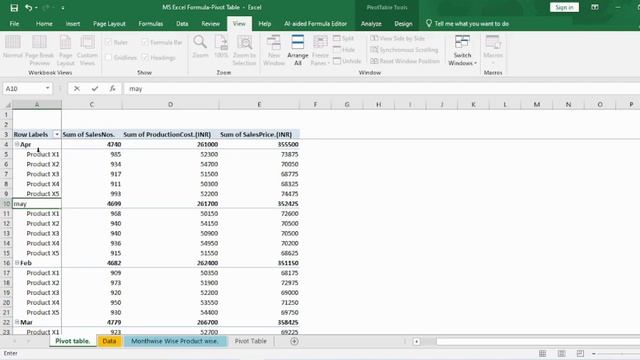Click the Ribbon Display Options icon
Image resolution: width=640 pixels, height=360 pixels.
point(595,7)
